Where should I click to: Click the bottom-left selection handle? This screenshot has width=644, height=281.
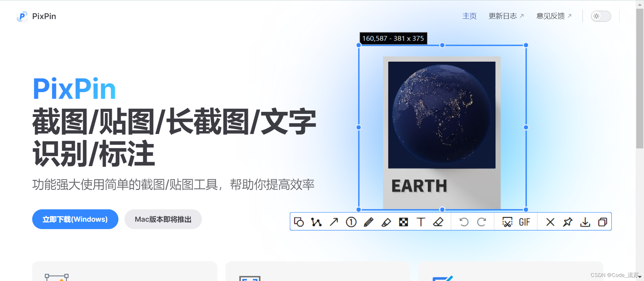pyautogui.click(x=359, y=210)
